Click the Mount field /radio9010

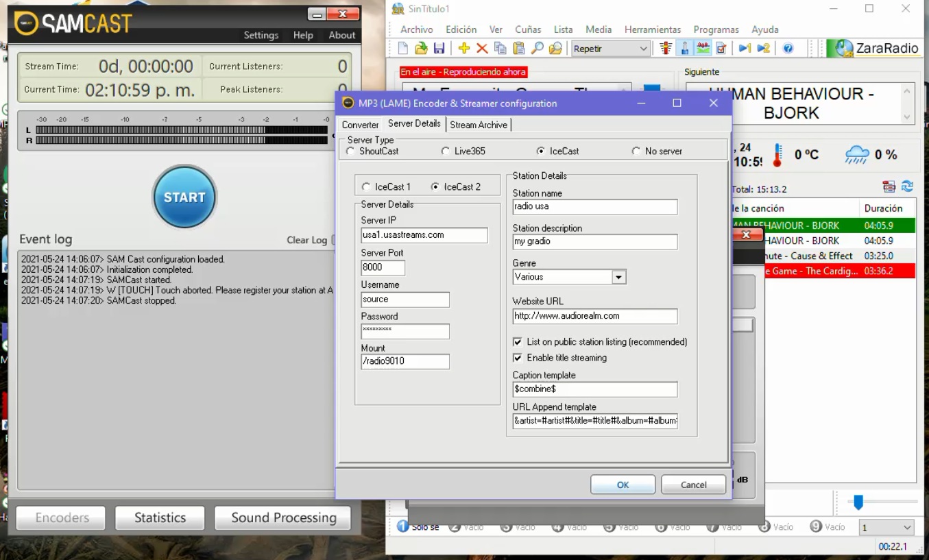[x=405, y=361]
